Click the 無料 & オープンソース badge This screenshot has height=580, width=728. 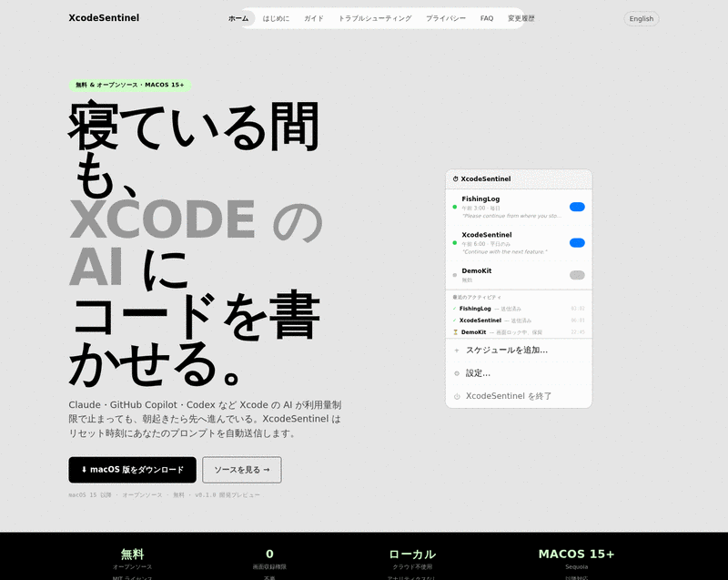click(x=130, y=85)
